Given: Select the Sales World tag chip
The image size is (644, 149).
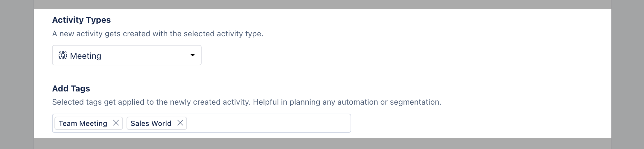Looking at the screenshot, I should click(157, 123).
